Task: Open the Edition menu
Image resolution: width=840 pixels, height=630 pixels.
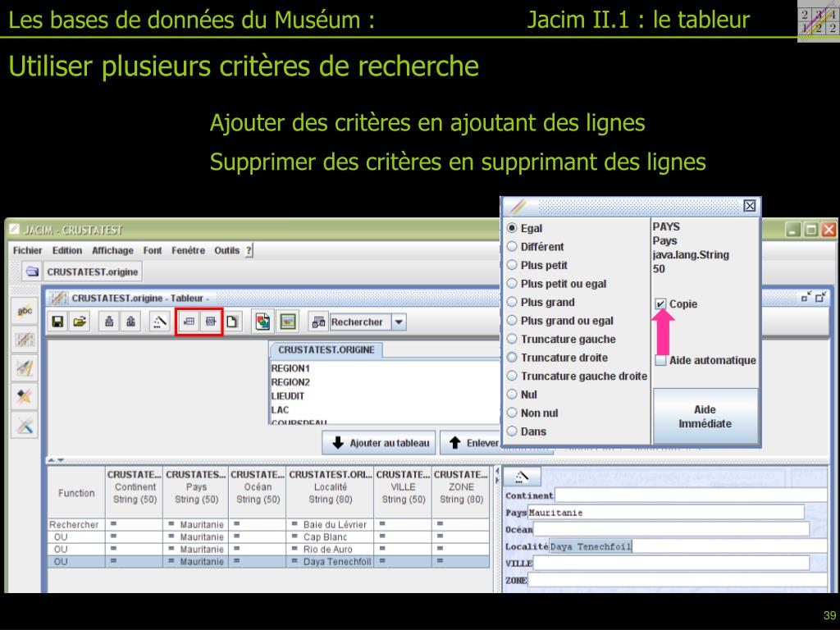Action: 67,250
